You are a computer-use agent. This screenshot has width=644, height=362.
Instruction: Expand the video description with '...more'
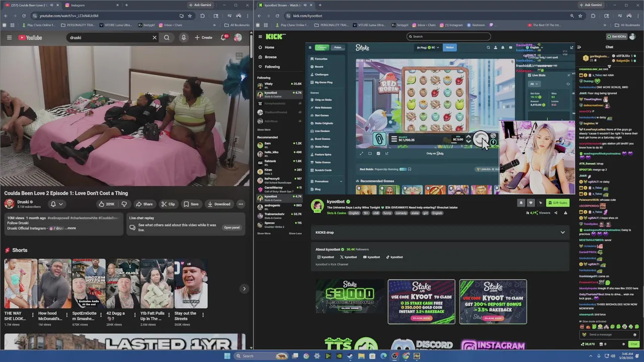tap(70, 228)
